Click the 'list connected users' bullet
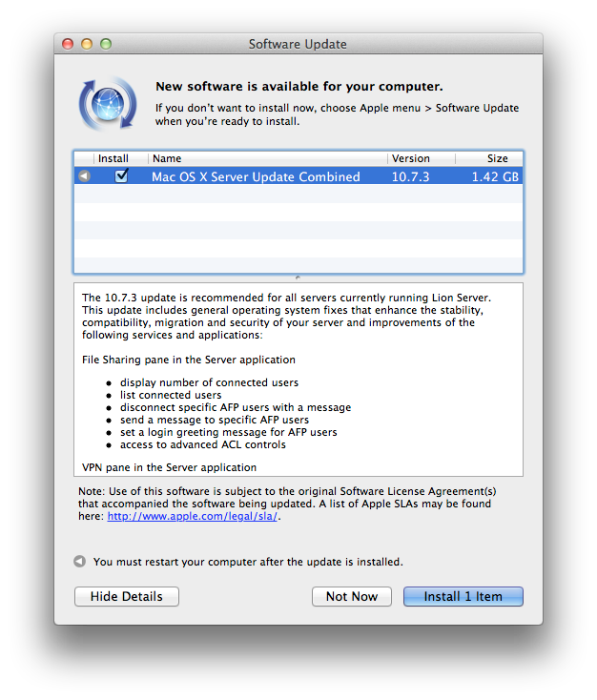The image size is (597, 700). pos(171,395)
